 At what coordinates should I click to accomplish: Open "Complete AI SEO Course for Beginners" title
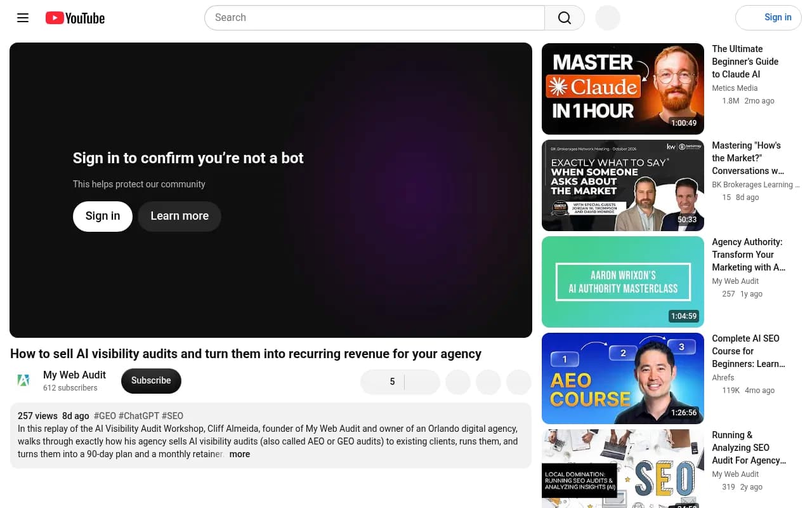[x=749, y=351]
